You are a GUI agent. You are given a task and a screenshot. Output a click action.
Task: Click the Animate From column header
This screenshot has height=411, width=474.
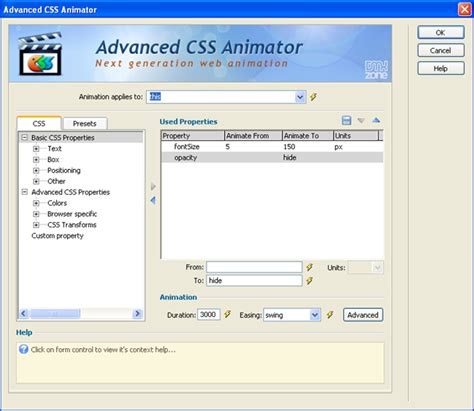click(x=253, y=136)
